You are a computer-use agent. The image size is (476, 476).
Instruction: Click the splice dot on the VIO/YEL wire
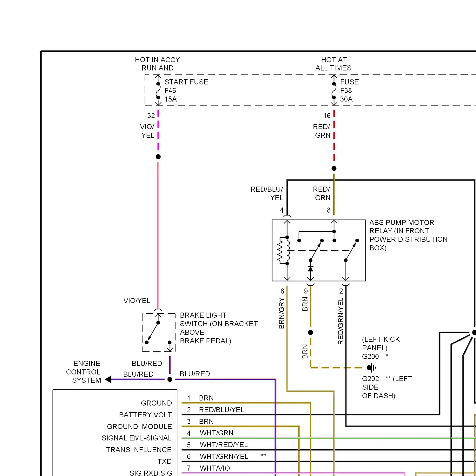(158, 157)
